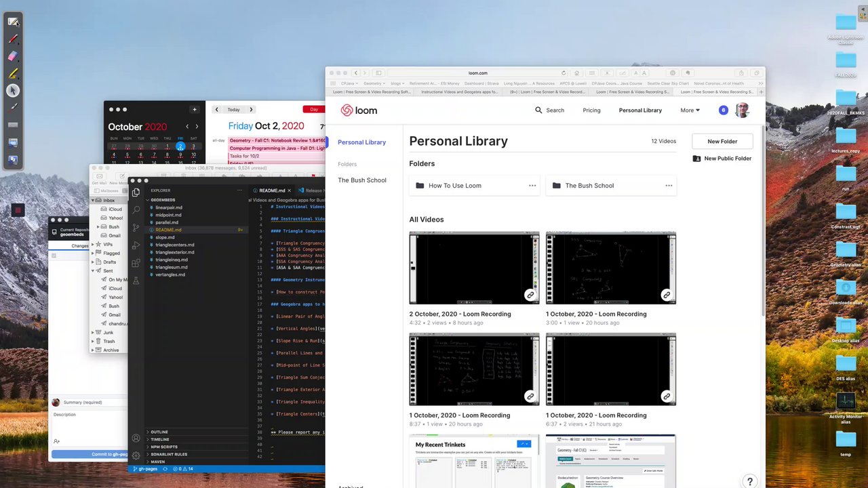
Task: Open the temp folder on desktop
Action: point(846,442)
